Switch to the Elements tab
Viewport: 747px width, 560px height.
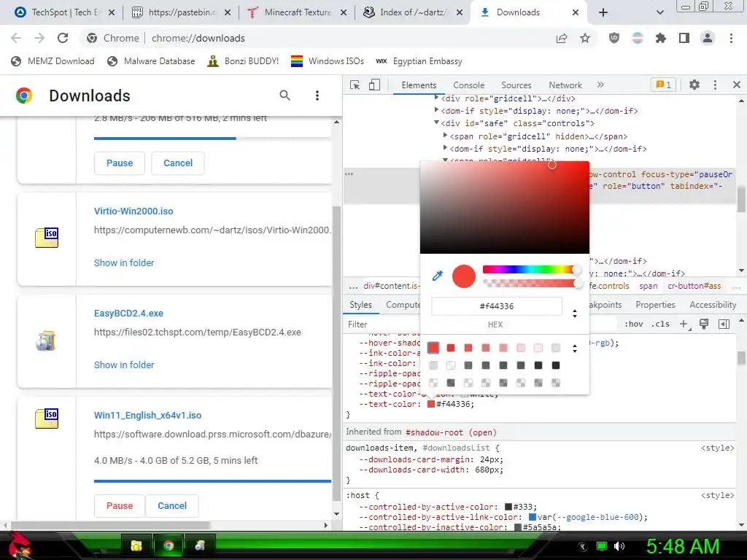(419, 85)
